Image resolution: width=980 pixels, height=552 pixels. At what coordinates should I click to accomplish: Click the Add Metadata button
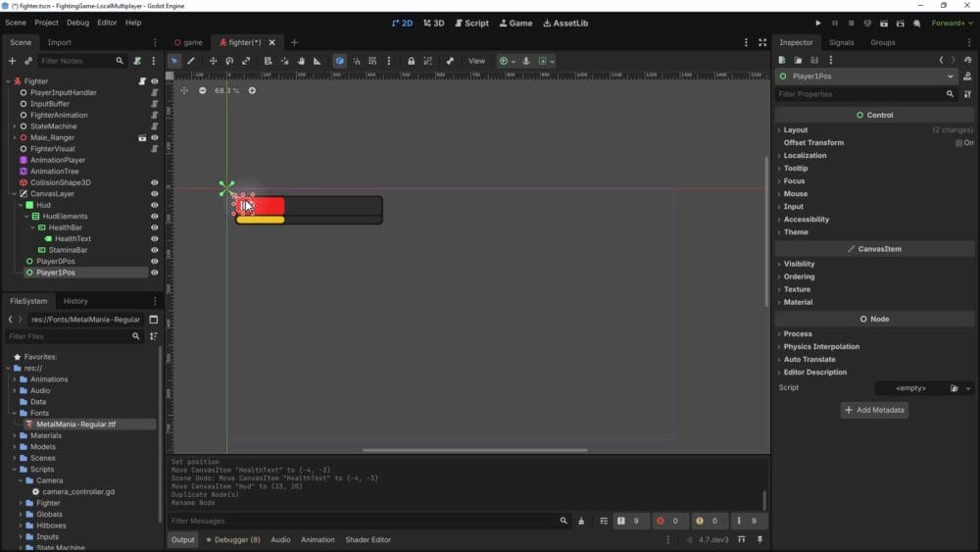(x=874, y=410)
